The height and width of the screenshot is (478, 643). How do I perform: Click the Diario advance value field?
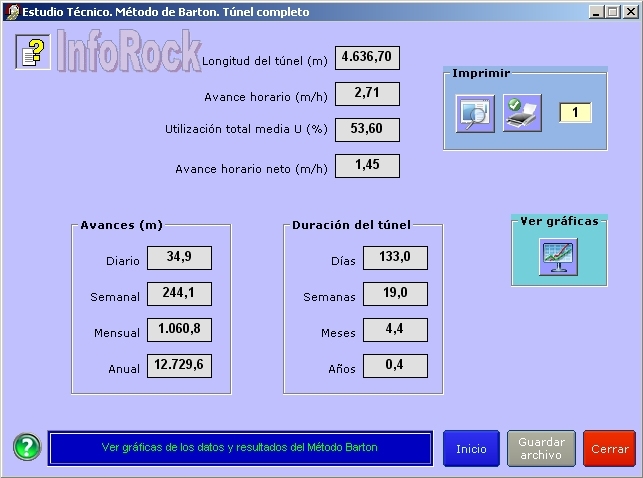coord(179,258)
